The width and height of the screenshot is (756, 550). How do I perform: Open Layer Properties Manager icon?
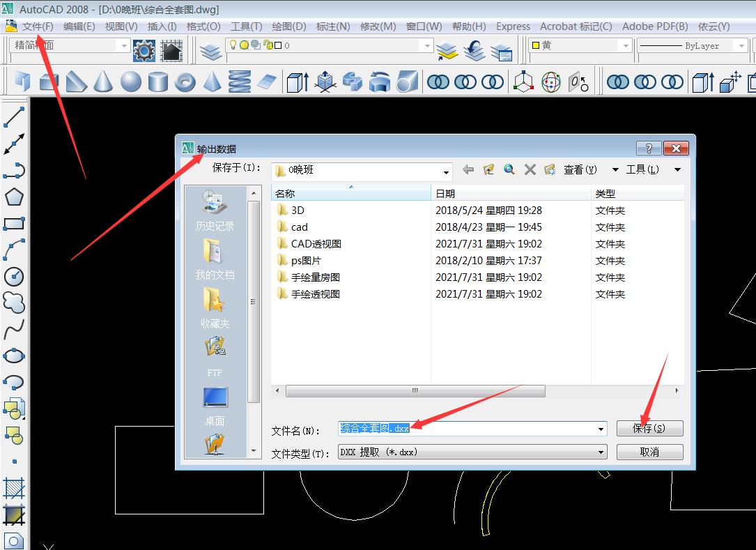[x=210, y=51]
